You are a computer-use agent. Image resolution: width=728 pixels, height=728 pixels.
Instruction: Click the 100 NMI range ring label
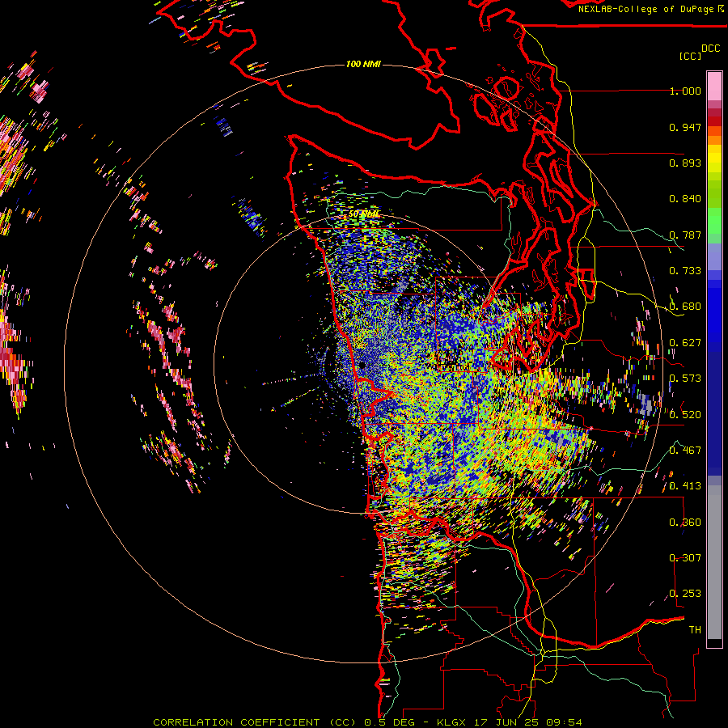363,64
